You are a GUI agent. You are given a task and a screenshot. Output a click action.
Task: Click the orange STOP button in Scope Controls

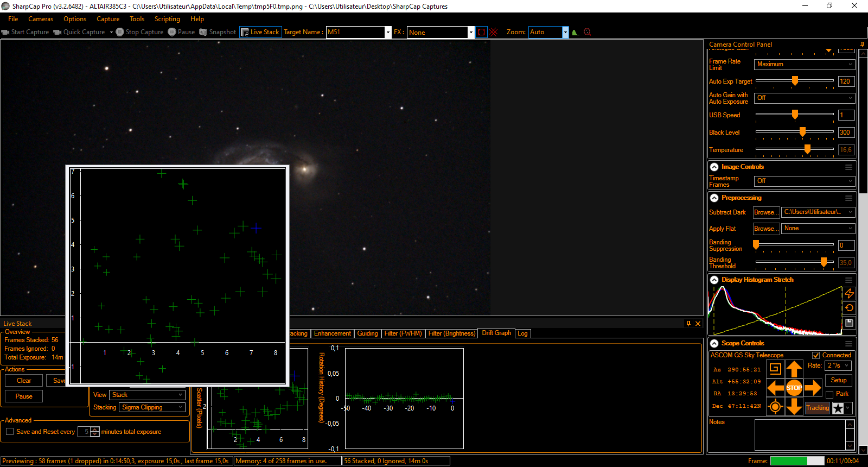(x=794, y=388)
